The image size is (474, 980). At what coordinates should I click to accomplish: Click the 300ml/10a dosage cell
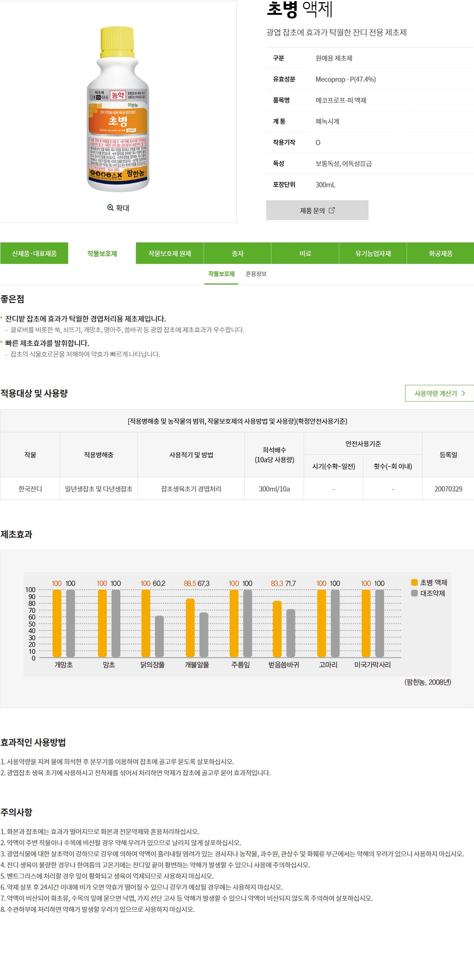point(274,489)
